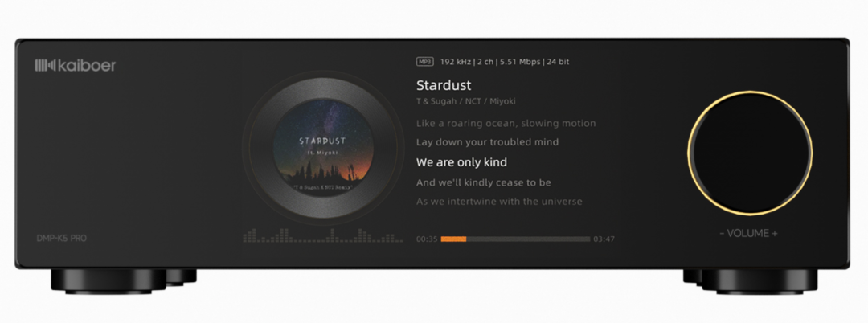Click the total duration 03:47
The image size is (868, 323).
click(x=604, y=239)
